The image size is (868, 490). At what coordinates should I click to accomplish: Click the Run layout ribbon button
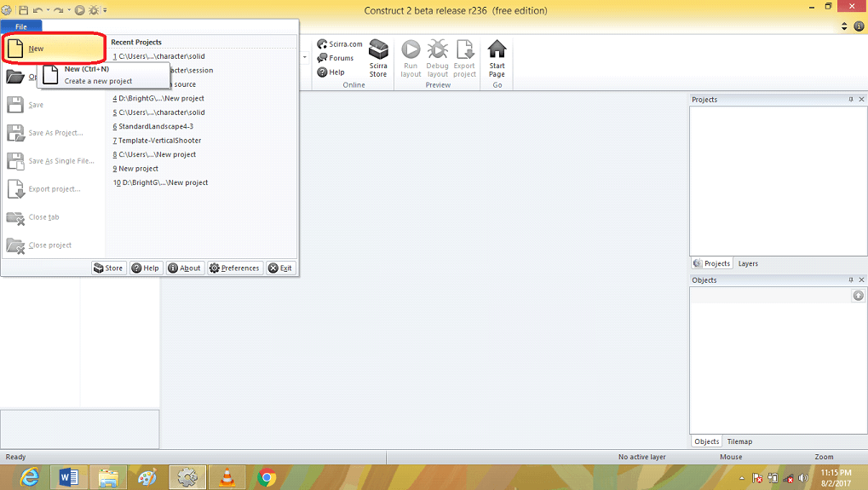click(411, 58)
